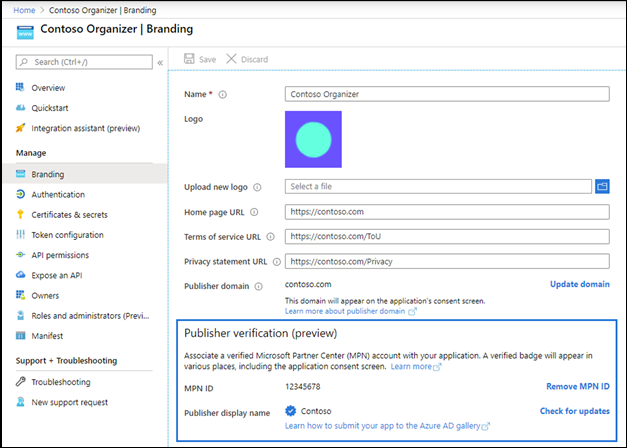Click the Troubleshooting wrench icon

pyautogui.click(x=20, y=382)
